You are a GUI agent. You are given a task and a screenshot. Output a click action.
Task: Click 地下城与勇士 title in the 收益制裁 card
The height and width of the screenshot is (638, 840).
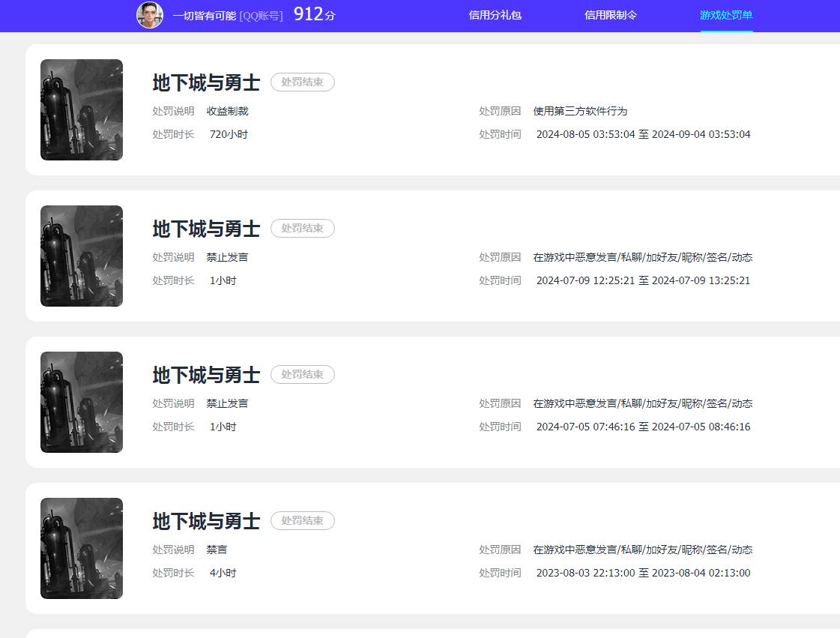pyautogui.click(x=206, y=82)
